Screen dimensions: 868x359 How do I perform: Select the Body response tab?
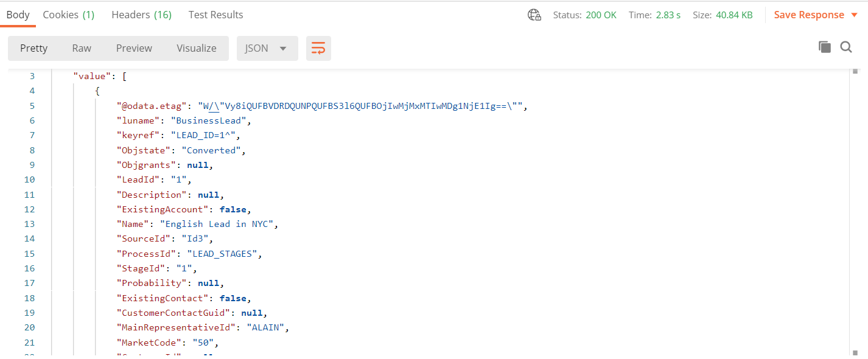18,15
